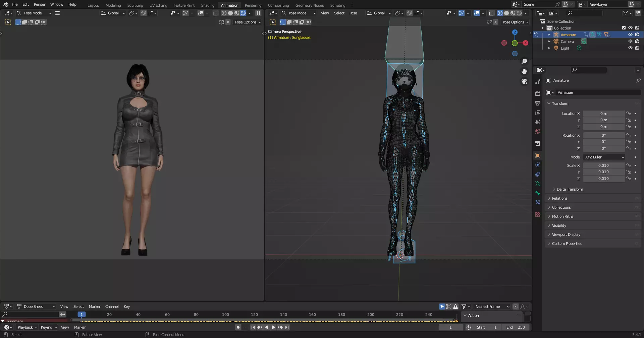Hide the Armature in the viewport
Screen dimensions: 644x338
[x=630, y=35]
